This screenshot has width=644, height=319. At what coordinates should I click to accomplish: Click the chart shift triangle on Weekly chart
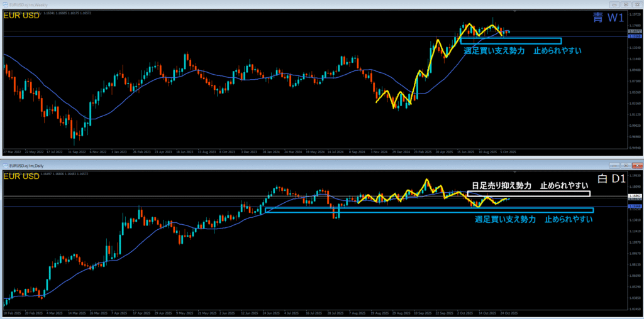click(515, 11)
